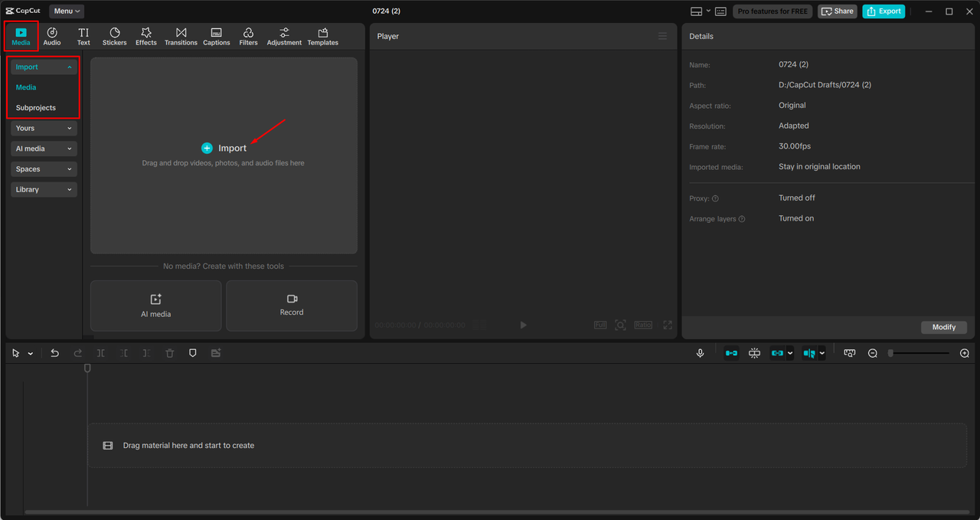Image resolution: width=980 pixels, height=520 pixels.
Task: Open the Library dropdown in the sidebar
Action: pyautogui.click(x=43, y=189)
